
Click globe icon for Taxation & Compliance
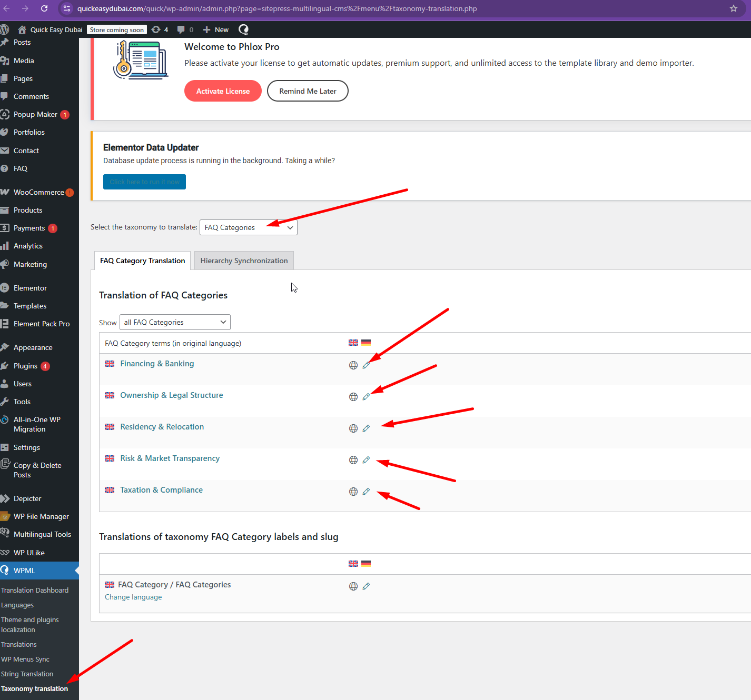[353, 492]
